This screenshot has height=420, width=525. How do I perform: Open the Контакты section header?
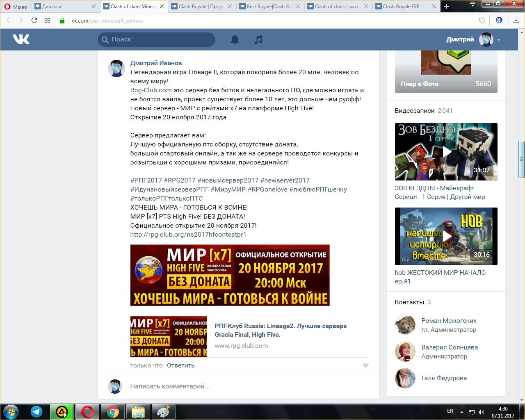coord(413,302)
